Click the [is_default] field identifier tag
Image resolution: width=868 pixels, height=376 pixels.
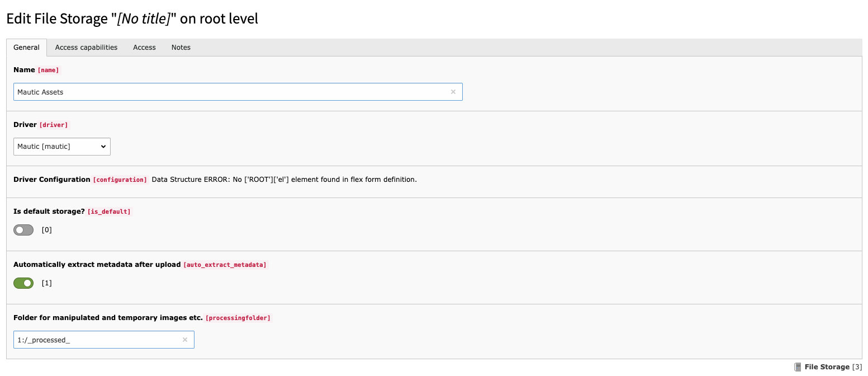click(109, 212)
